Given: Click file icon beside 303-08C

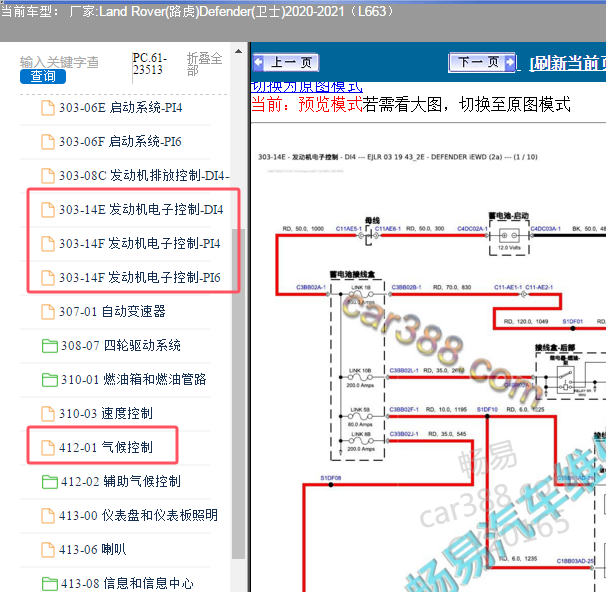Looking at the screenshot, I should click(48, 176).
